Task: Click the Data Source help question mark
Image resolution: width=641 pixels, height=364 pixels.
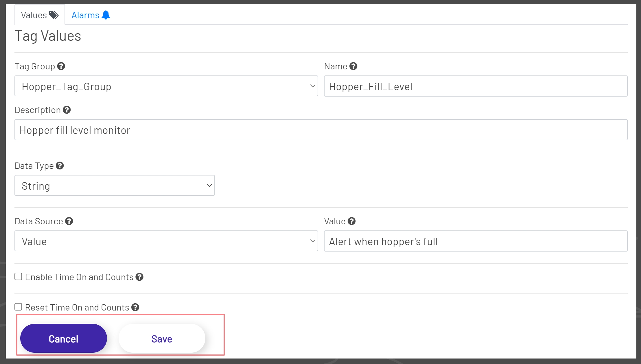Action: [69, 221]
